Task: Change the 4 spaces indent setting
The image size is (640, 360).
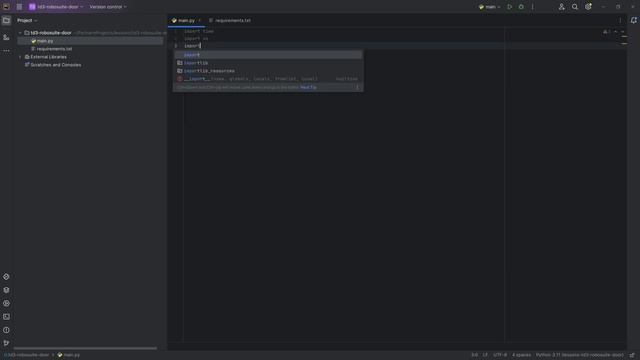Action: (522, 355)
